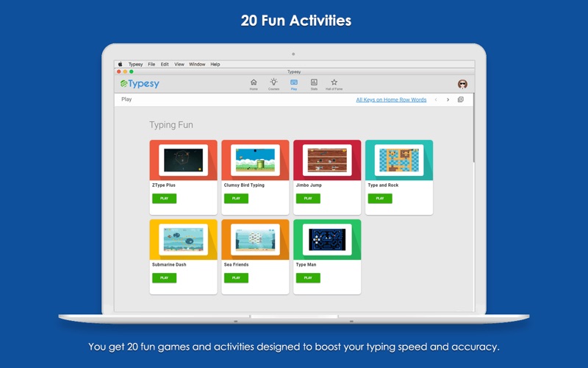Click the Play page label
588x368 pixels.
(126, 99)
